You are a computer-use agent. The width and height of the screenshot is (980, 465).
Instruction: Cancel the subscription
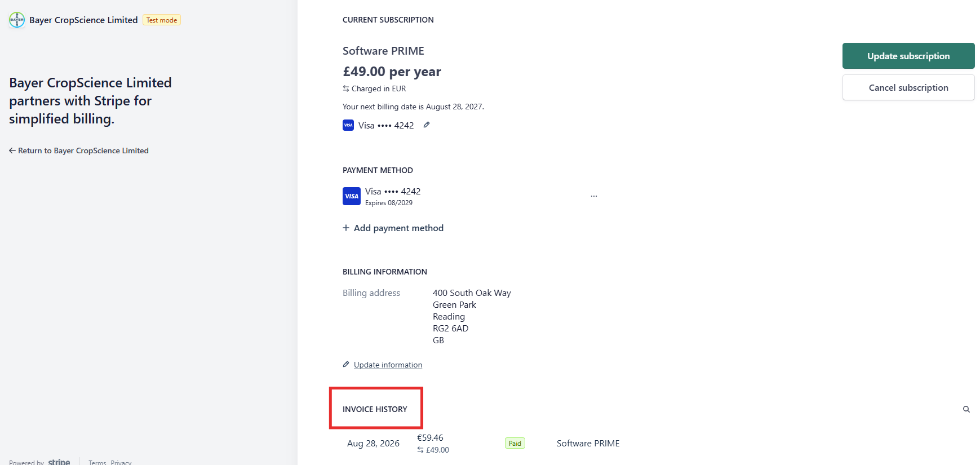[908, 87]
